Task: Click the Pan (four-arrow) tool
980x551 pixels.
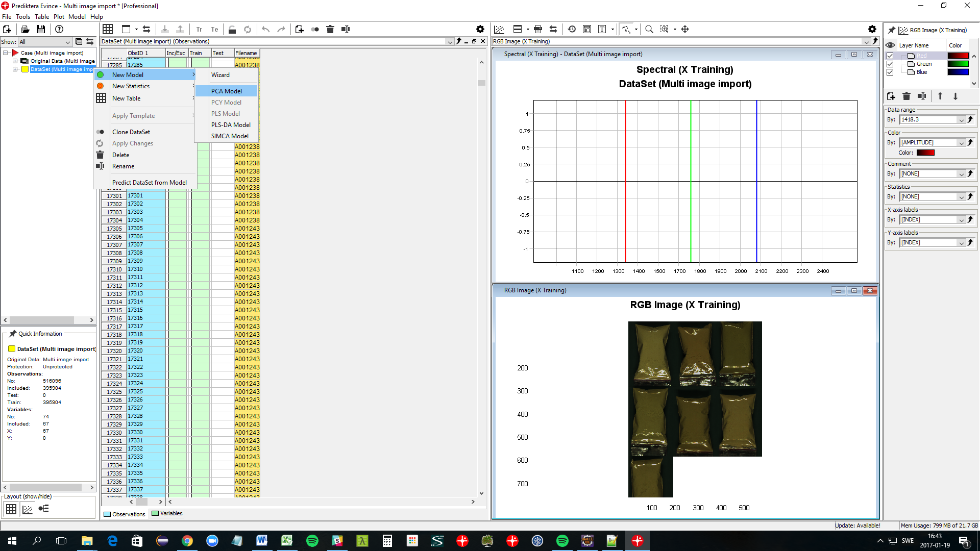Action: [685, 30]
